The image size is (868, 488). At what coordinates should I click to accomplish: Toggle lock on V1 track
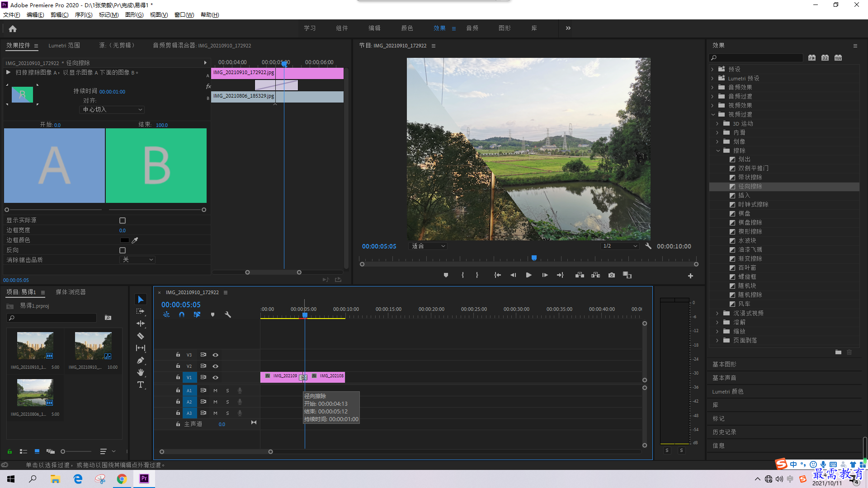tap(178, 377)
